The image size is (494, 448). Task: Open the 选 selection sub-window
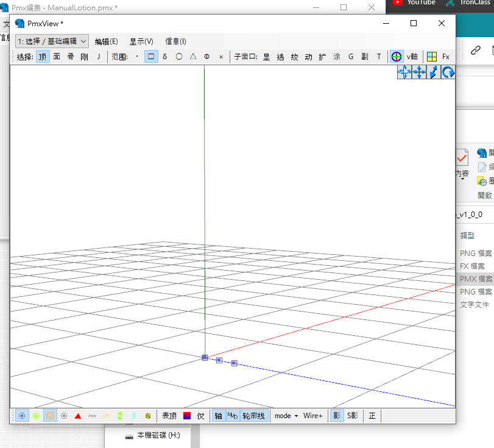pyautogui.click(x=280, y=57)
